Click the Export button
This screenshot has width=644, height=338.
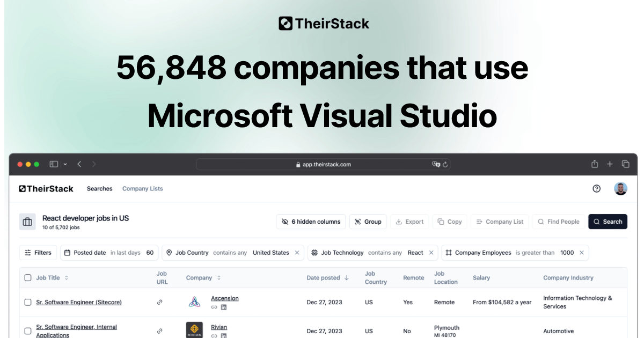pyautogui.click(x=410, y=222)
